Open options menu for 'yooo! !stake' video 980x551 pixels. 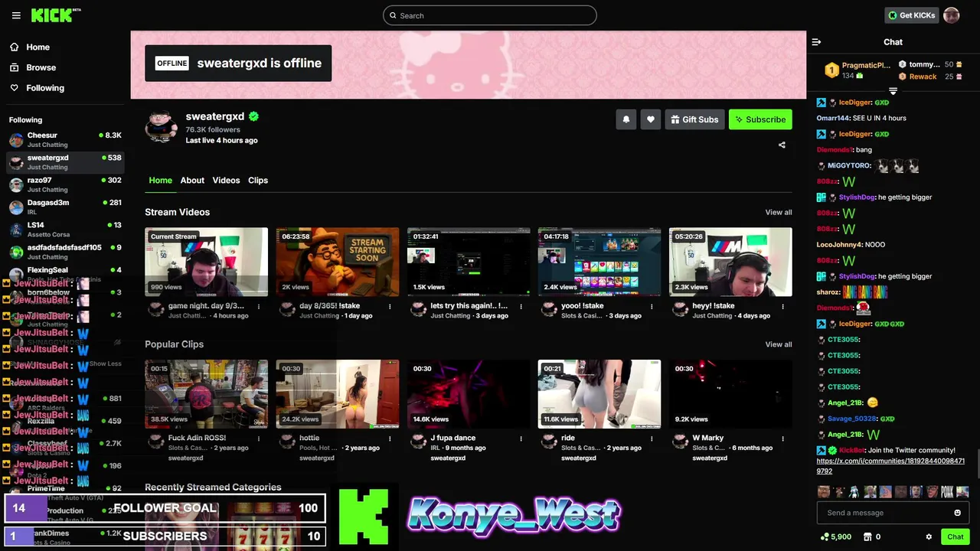(652, 306)
